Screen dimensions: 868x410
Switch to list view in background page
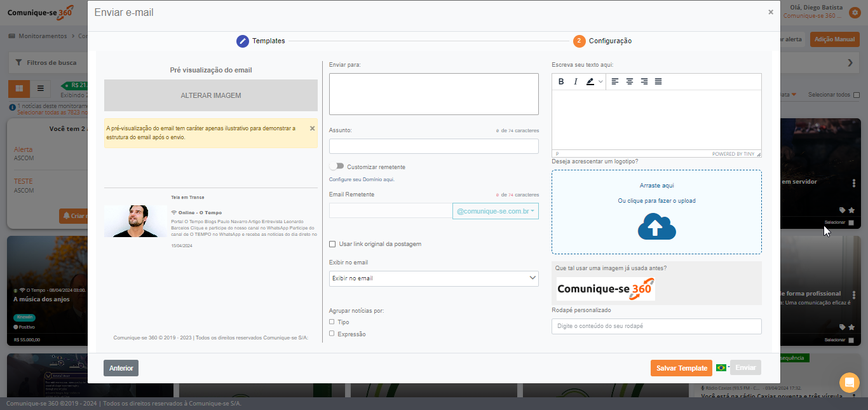[41, 88]
